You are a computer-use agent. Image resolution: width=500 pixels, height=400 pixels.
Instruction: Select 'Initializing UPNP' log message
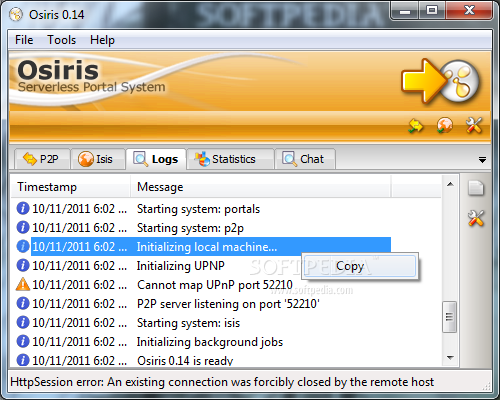(x=181, y=266)
